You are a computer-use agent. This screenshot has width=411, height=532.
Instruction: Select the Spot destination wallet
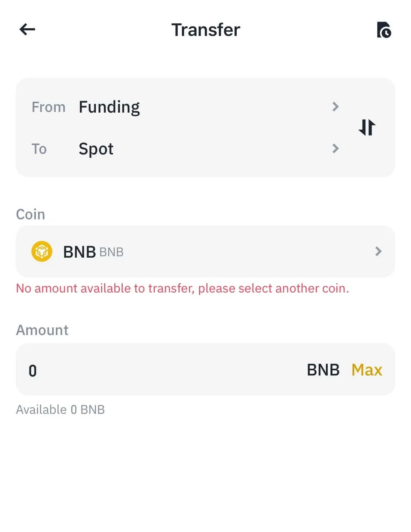point(96,149)
